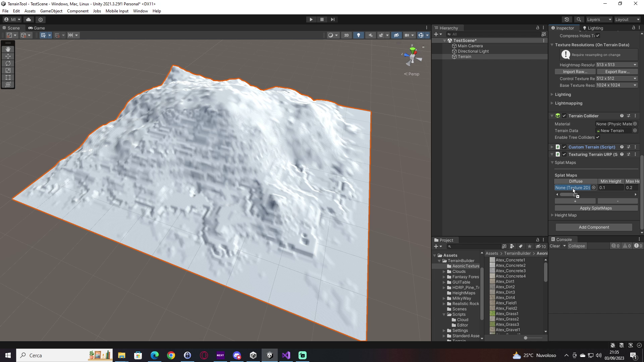The image size is (644, 362).
Task: Toggle scene audio mute
Action: 371,35
